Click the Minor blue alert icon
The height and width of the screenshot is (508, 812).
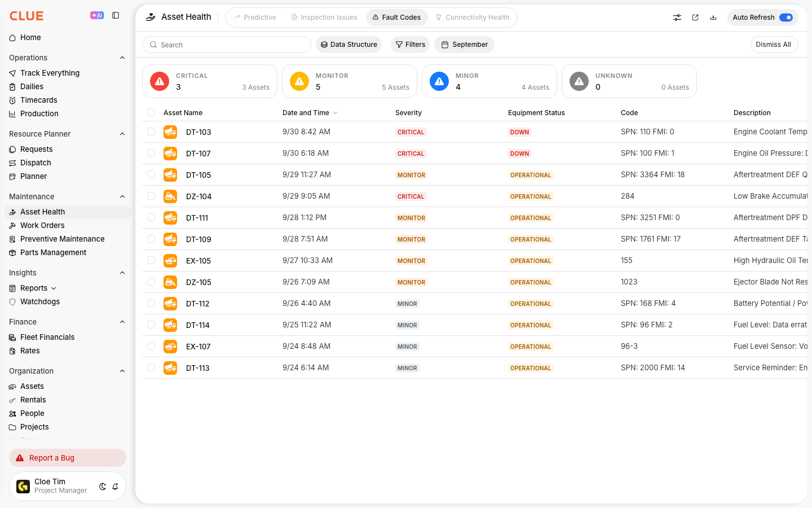(x=439, y=81)
